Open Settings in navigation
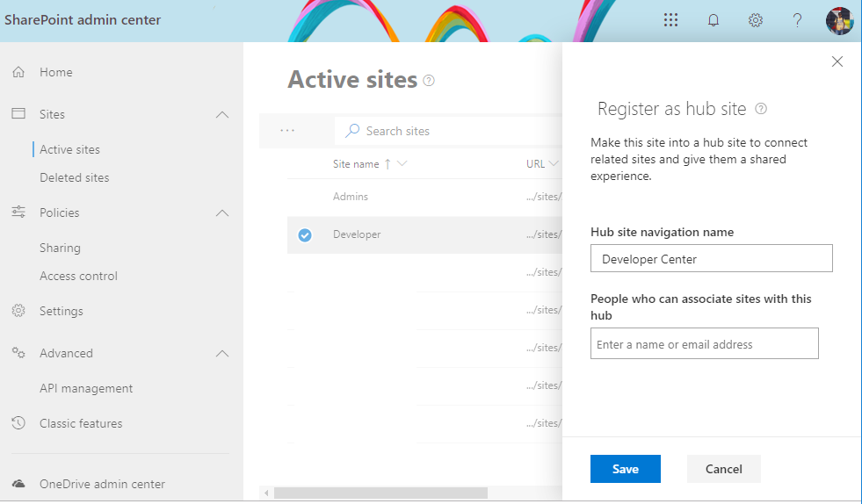 click(62, 311)
